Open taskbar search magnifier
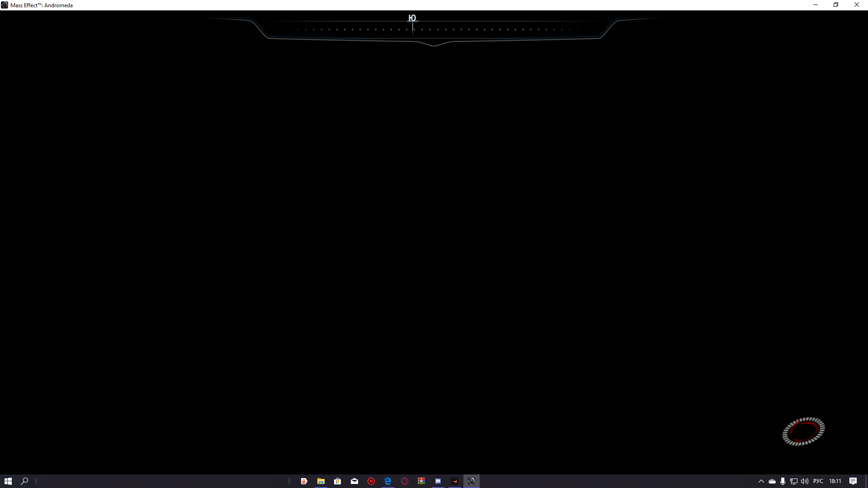 [x=25, y=481]
